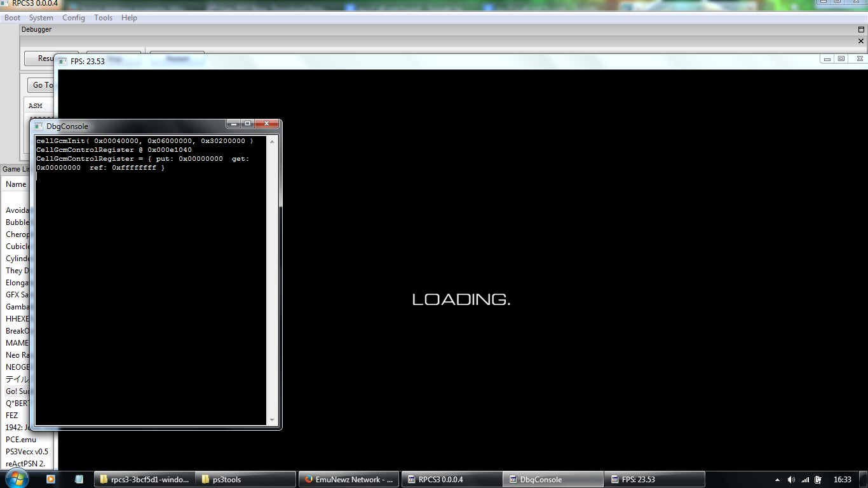Viewport: 868px width, 488px height.
Task: Click the DbgConsole scrollbar down arrow
Action: pyautogui.click(x=272, y=420)
